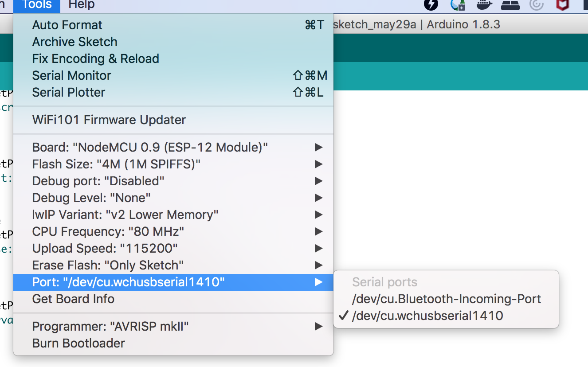Click the lightning bolt menu bar icon

click(431, 5)
